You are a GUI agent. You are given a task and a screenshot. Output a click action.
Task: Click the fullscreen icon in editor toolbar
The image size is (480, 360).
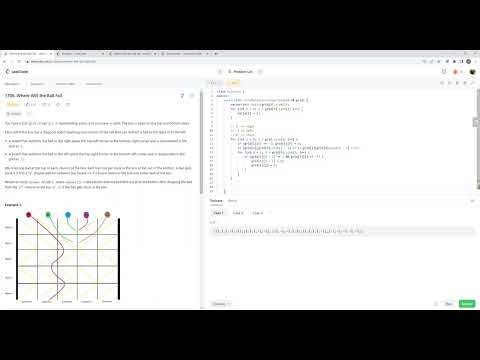(x=472, y=83)
